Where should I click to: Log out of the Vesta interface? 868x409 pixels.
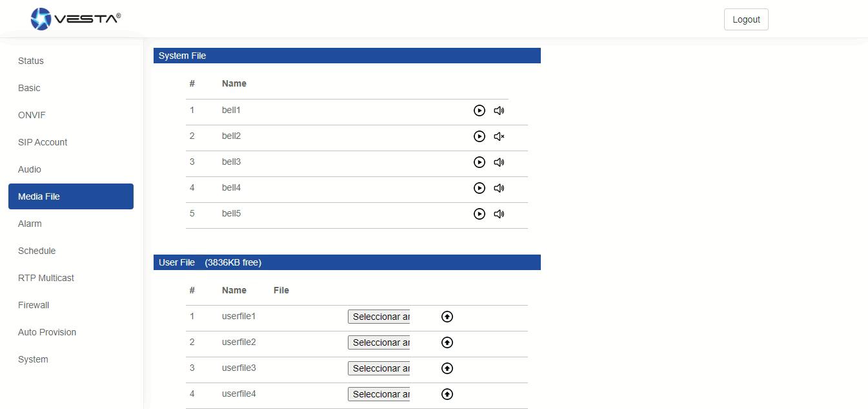coord(746,19)
